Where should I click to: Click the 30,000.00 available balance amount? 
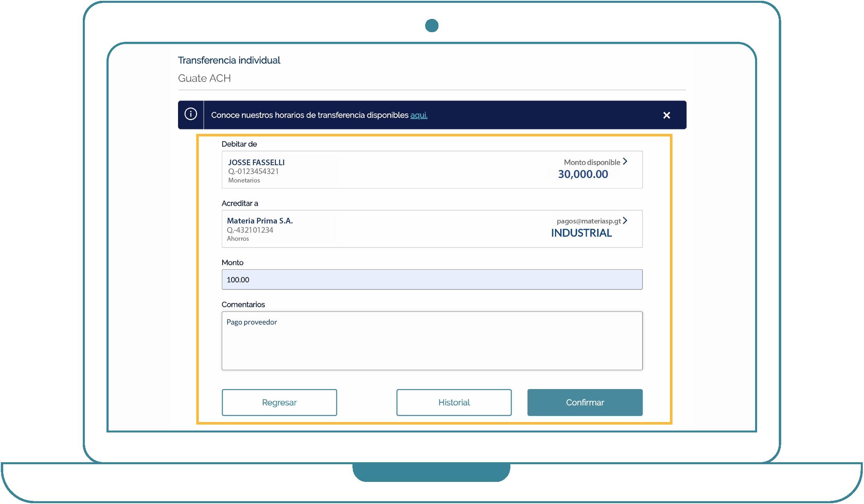point(583,174)
